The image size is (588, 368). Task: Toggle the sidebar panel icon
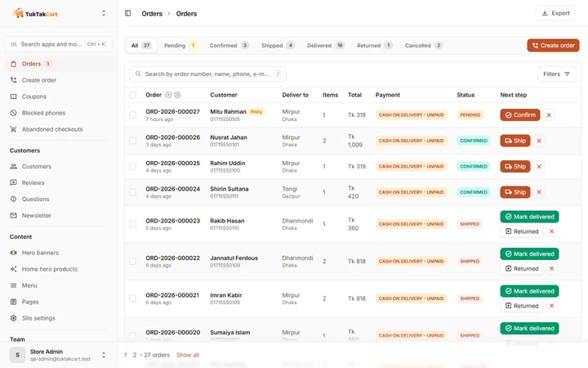128,13
